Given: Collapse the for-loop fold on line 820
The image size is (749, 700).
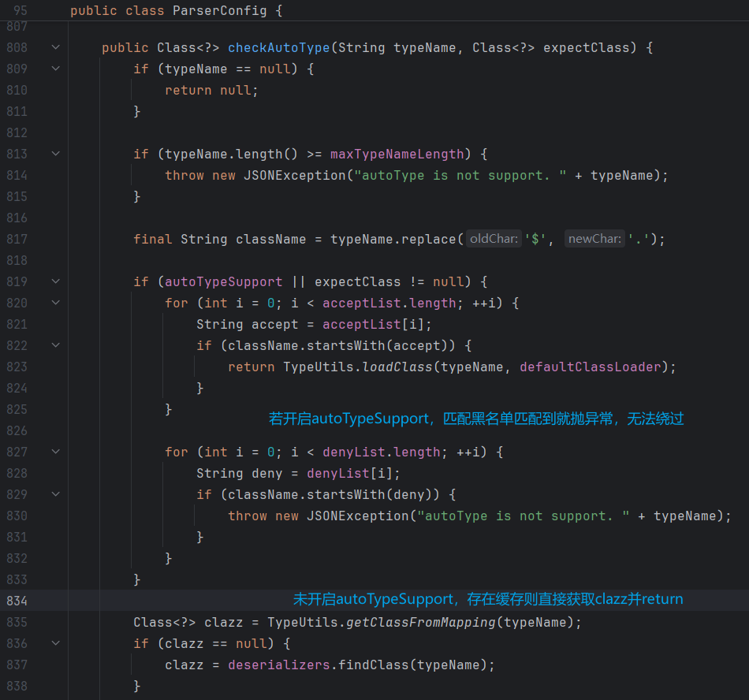Looking at the screenshot, I should pyautogui.click(x=56, y=303).
